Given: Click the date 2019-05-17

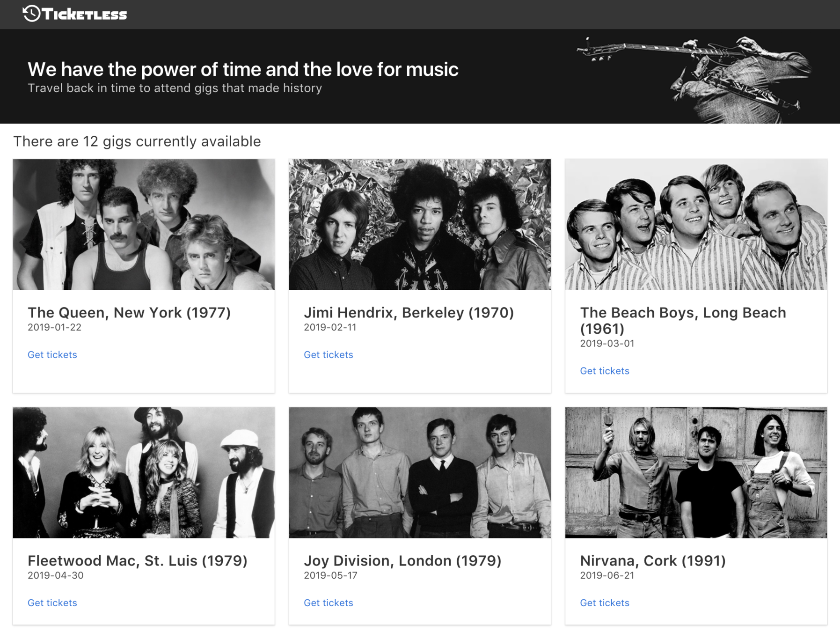Looking at the screenshot, I should (x=330, y=575).
